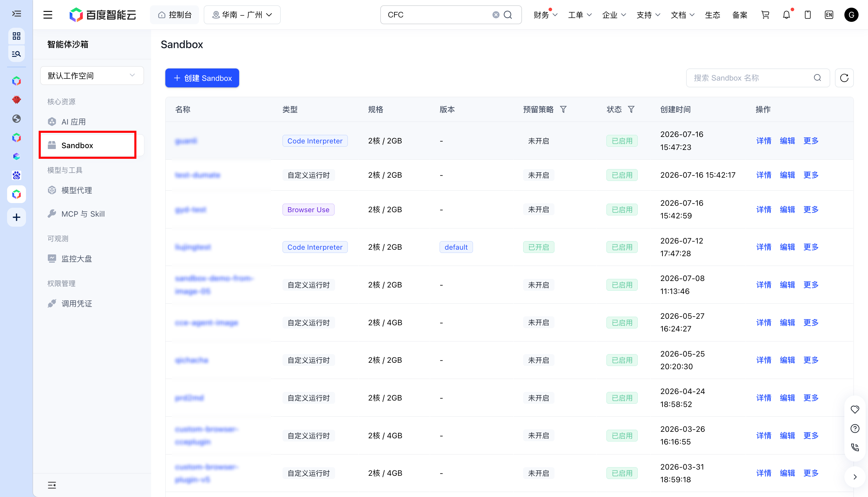Open 模型代理 in the sidebar

click(x=92, y=190)
